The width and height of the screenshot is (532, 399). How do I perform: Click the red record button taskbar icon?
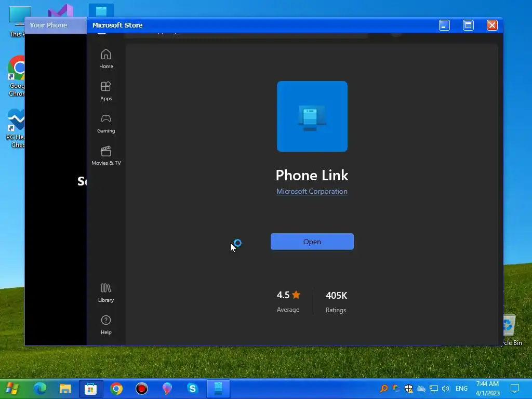[x=141, y=388]
